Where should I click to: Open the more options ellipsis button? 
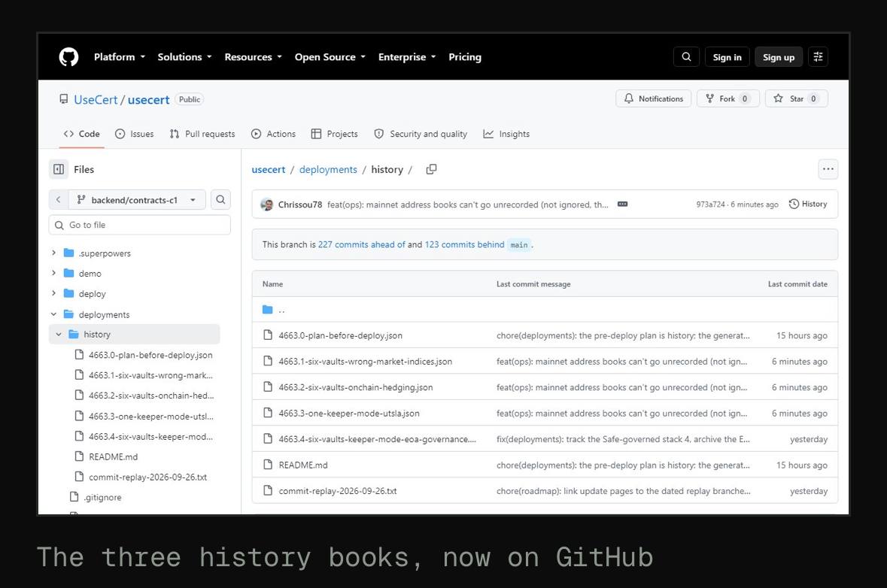tap(828, 169)
